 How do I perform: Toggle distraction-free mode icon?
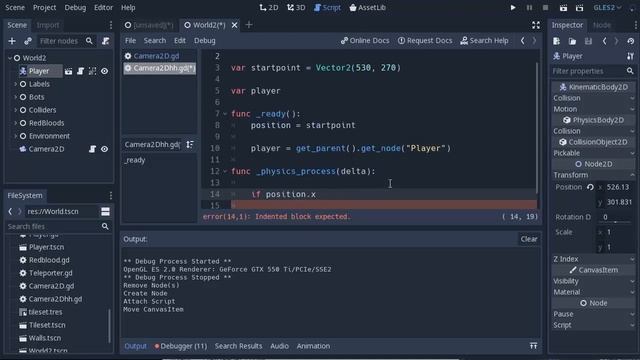coord(536,25)
